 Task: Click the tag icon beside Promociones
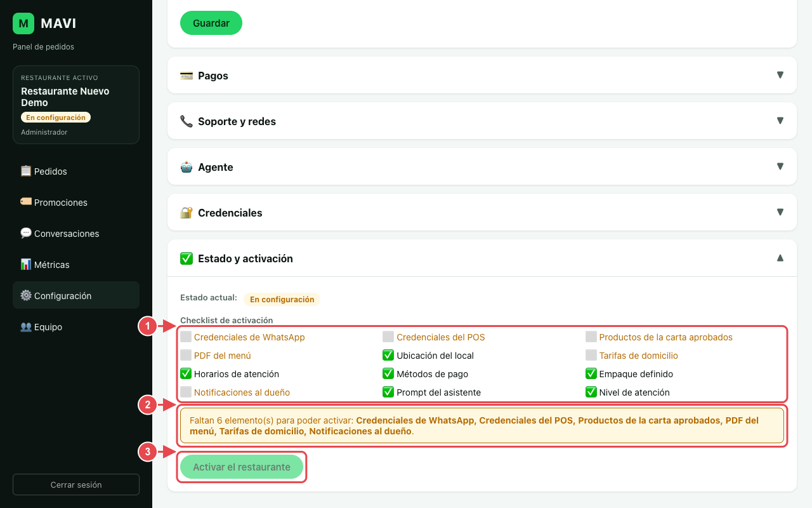pyautogui.click(x=26, y=202)
